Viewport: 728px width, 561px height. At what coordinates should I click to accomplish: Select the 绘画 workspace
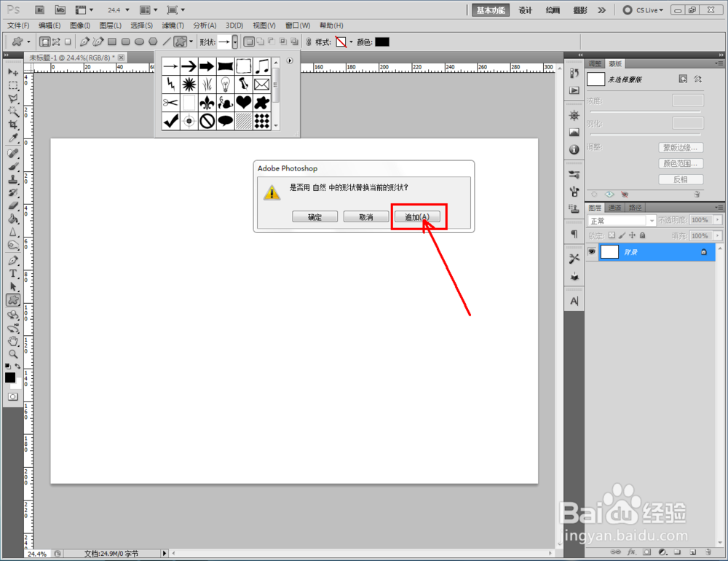(x=553, y=10)
